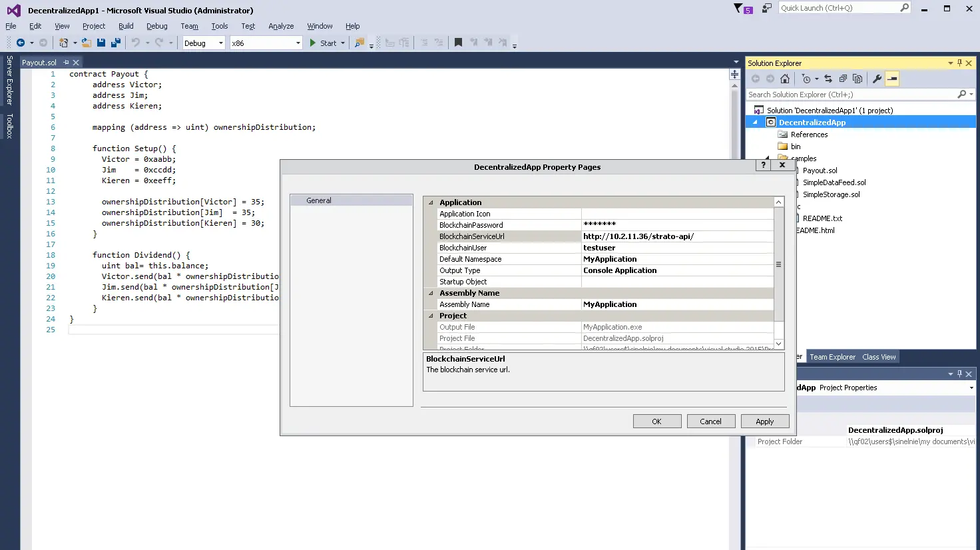Open the notifications flag icon

pyautogui.click(x=738, y=8)
